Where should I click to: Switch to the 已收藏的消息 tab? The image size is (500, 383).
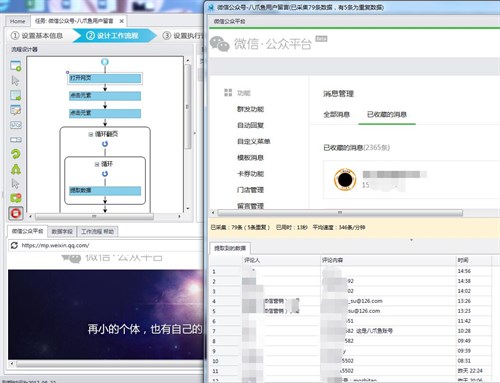click(x=387, y=114)
